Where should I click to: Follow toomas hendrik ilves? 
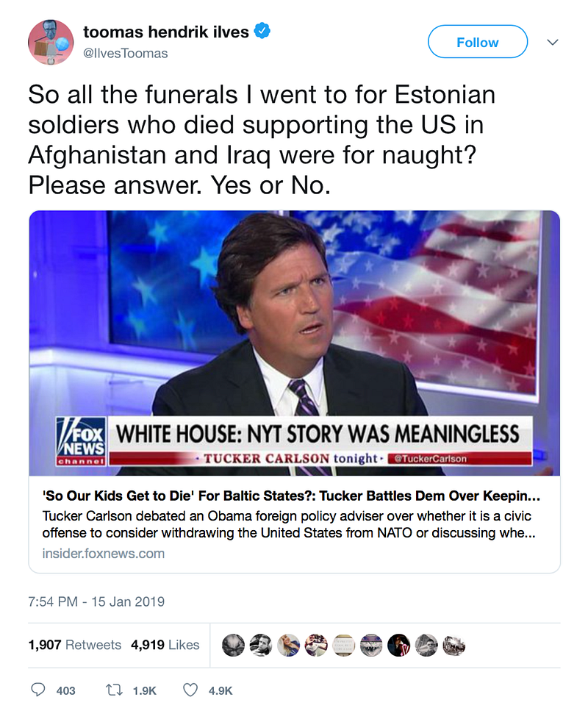coord(477,42)
